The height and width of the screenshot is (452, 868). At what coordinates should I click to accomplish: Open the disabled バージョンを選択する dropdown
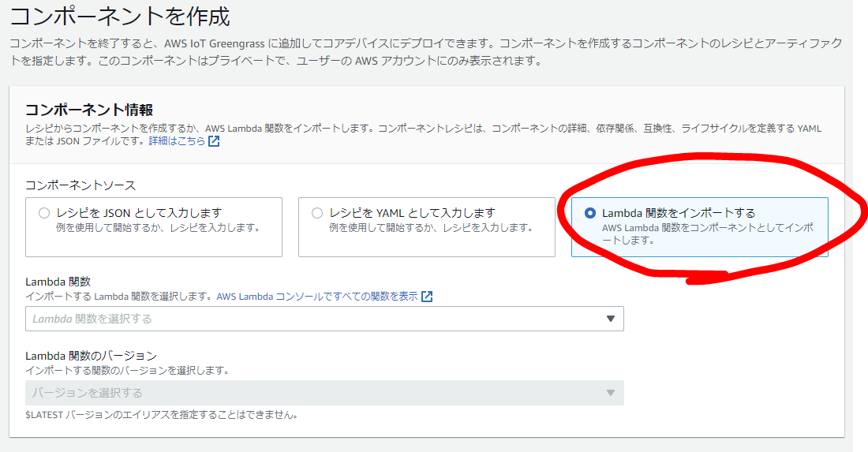point(324,393)
